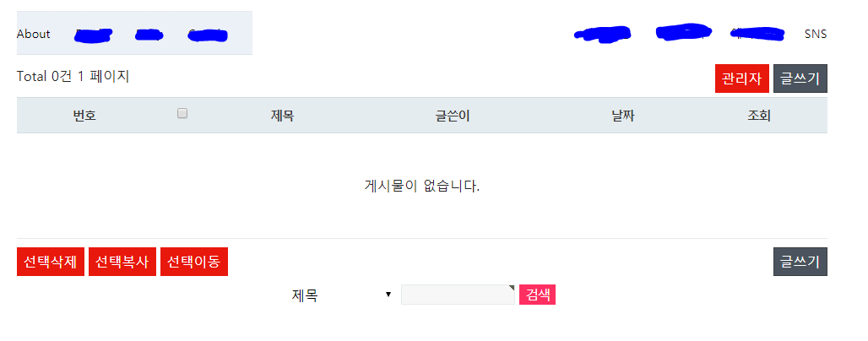Click the 번호 column header
868x341 pixels.
84,116
